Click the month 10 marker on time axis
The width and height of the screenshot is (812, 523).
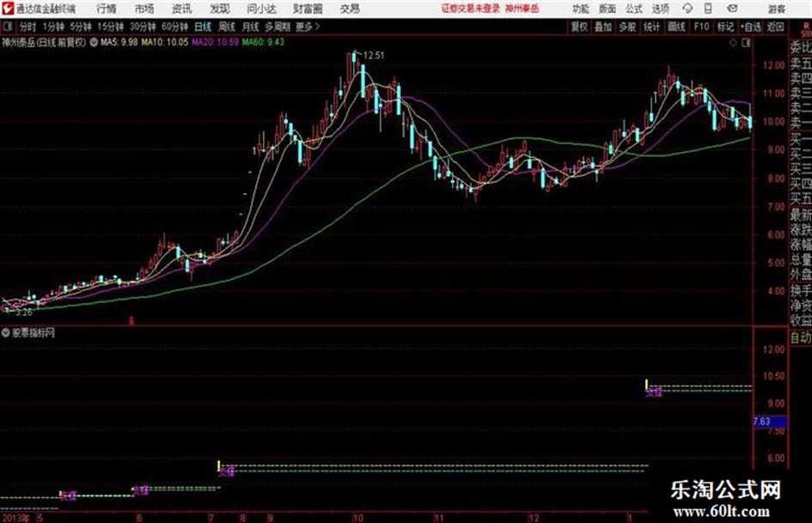357,517
